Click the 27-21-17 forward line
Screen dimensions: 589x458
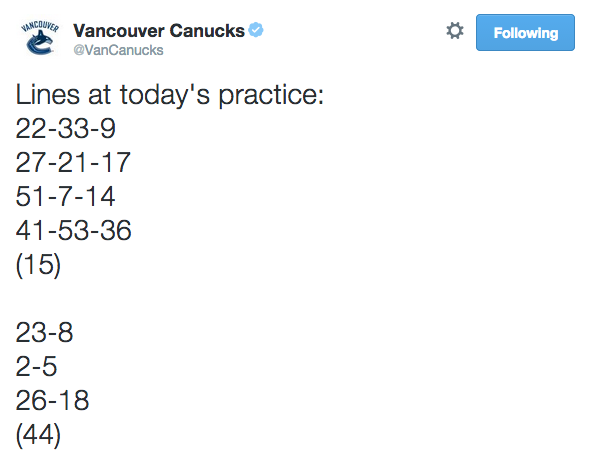(73, 162)
